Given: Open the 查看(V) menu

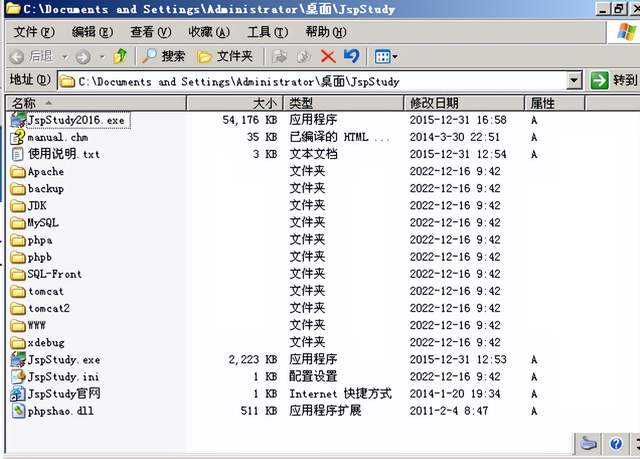Looking at the screenshot, I should [x=151, y=32].
